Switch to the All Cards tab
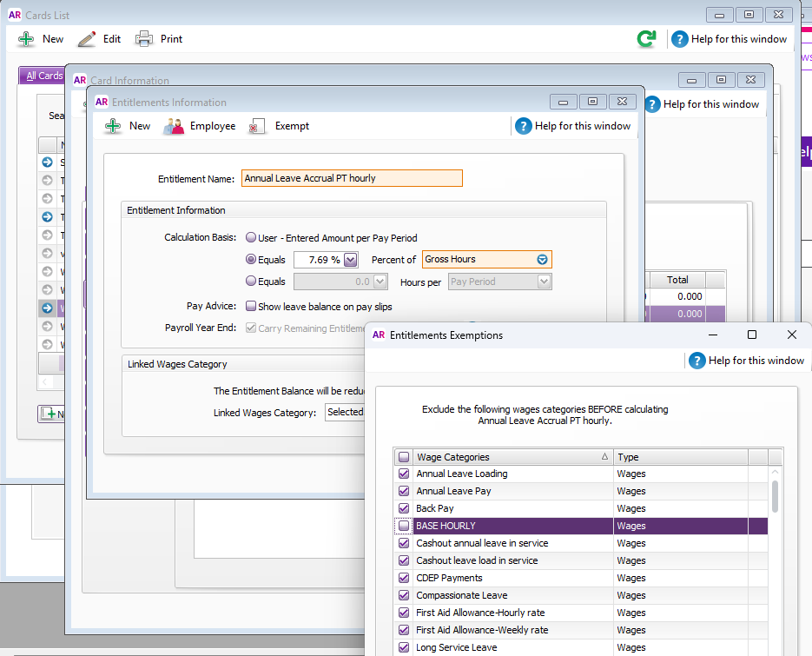 (43, 76)
